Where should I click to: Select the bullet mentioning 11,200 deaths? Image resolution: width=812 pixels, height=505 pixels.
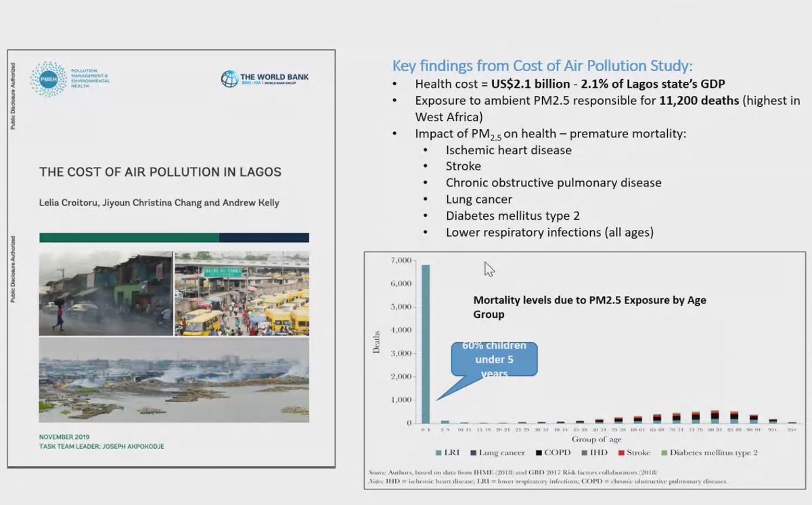tap(608, 108)
